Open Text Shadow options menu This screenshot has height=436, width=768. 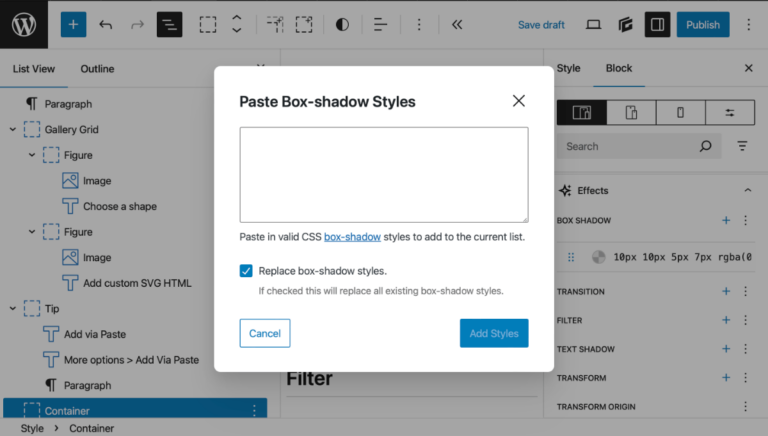(x=745, y=349)
